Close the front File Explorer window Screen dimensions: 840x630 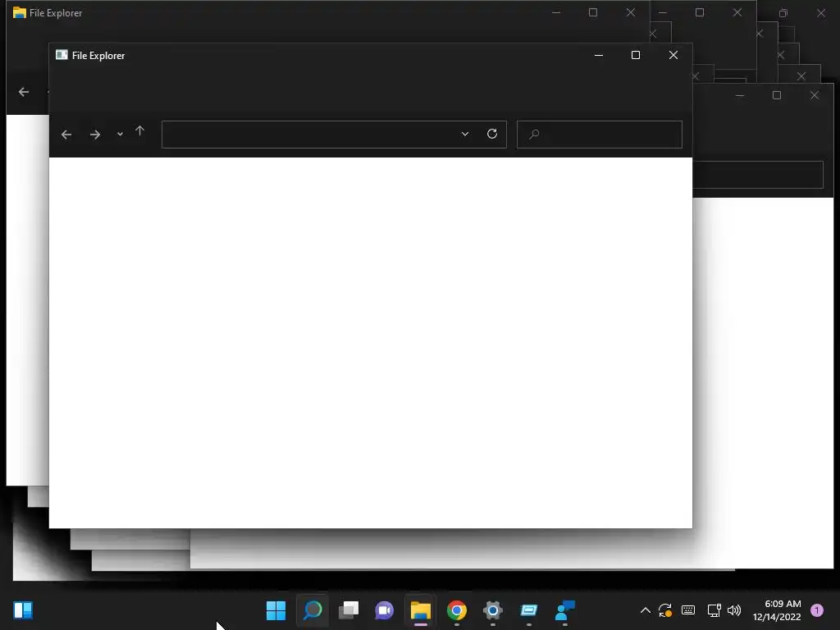[673, 55]
